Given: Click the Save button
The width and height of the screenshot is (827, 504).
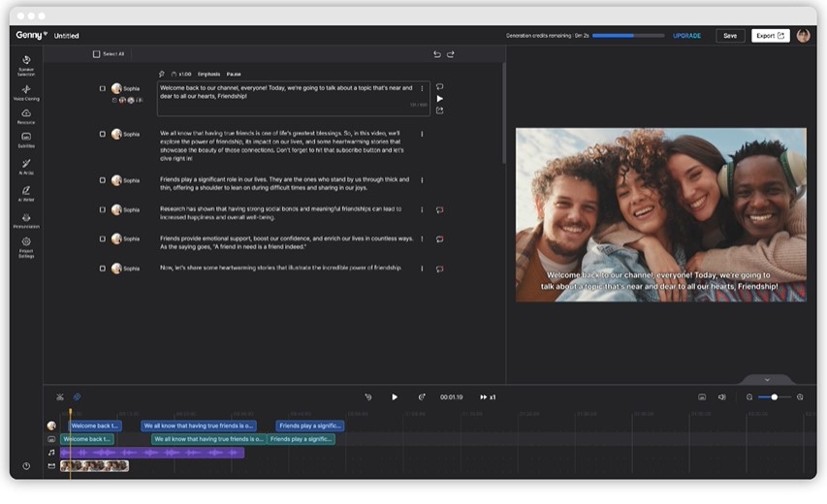Looking at the screenshot, I should (x=730, y=36).
